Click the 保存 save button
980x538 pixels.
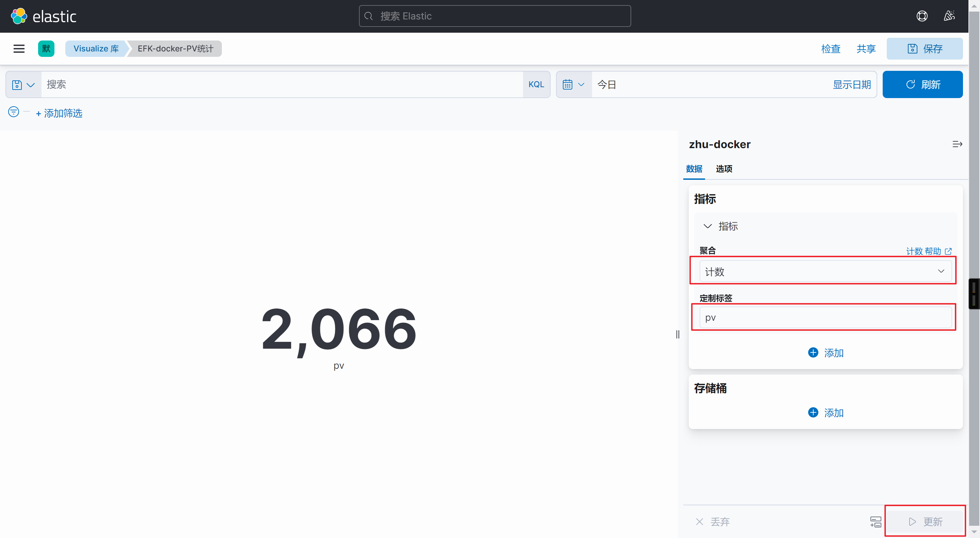(x=925, y=49)
